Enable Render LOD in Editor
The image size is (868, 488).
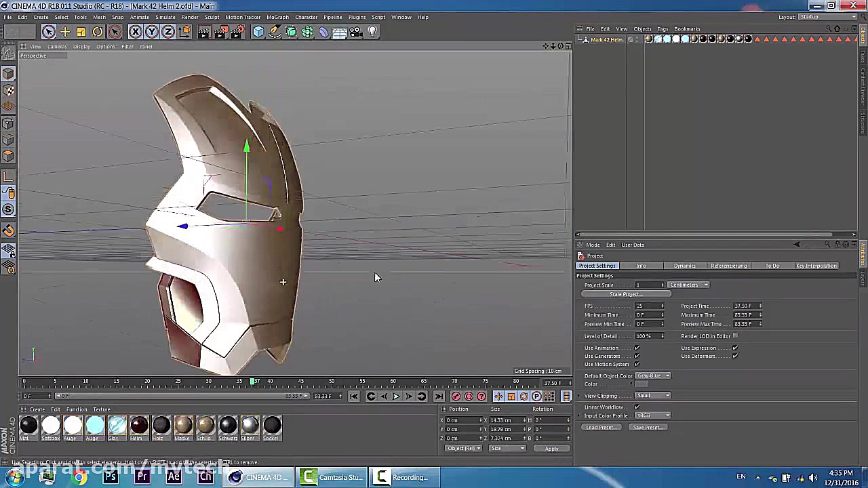pyautogui.click(x=736, y=336)
